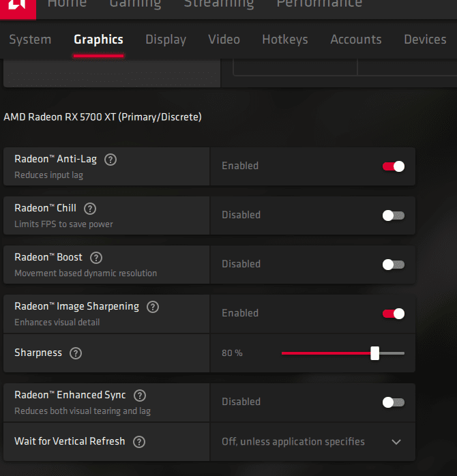Open help for Radeon Anti-Lag
This screenshot has height=476, width=457.
110,160
